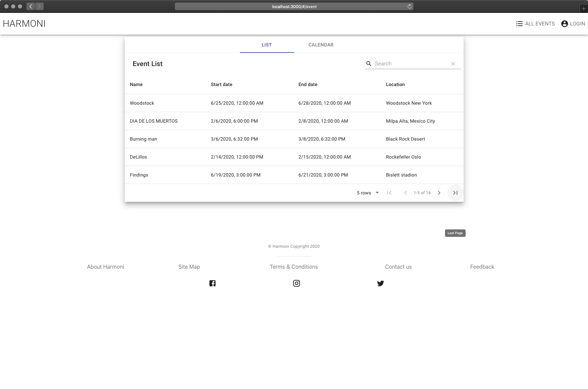Select the DIA DE LOS MUERTOS event
This screenshot has width=588, height=389.
[294, 121]
